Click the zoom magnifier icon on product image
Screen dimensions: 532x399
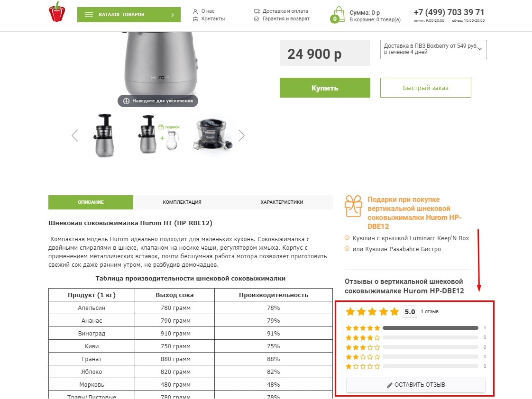(x=126, y=101)
